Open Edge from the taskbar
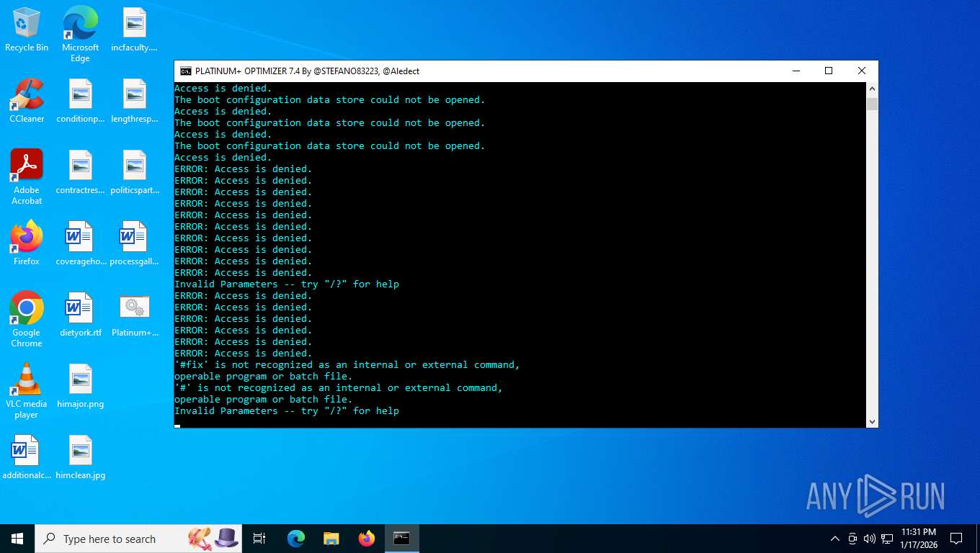 tap(296, 539)
